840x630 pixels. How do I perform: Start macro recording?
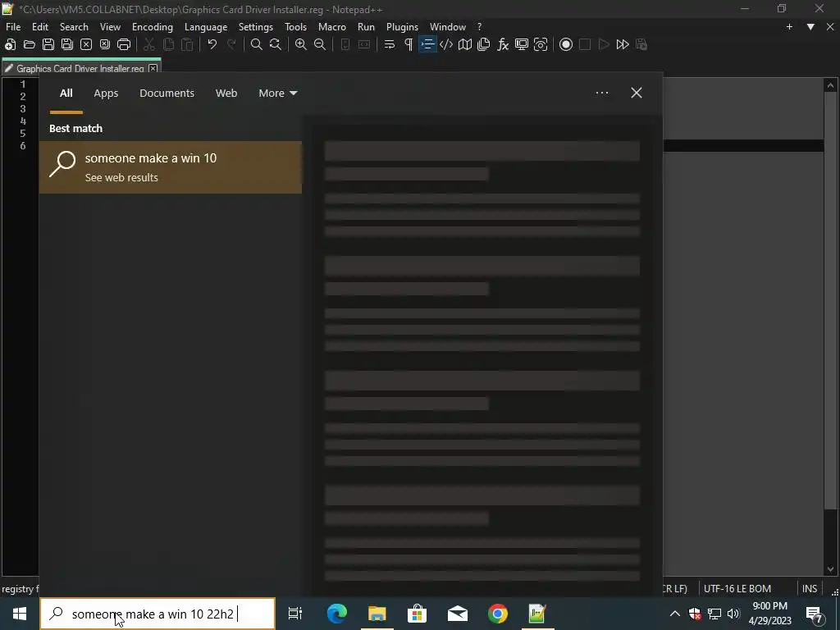(566, 44)
